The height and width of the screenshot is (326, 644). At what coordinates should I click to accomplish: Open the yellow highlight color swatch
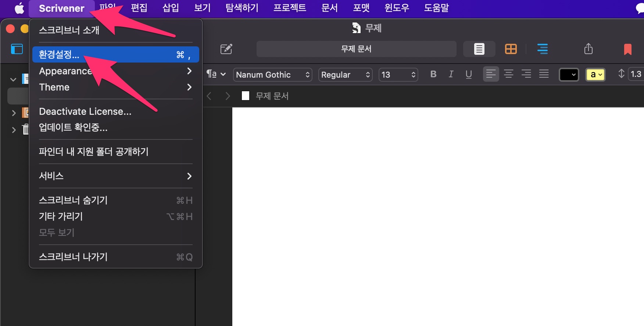tap(595, 75)
